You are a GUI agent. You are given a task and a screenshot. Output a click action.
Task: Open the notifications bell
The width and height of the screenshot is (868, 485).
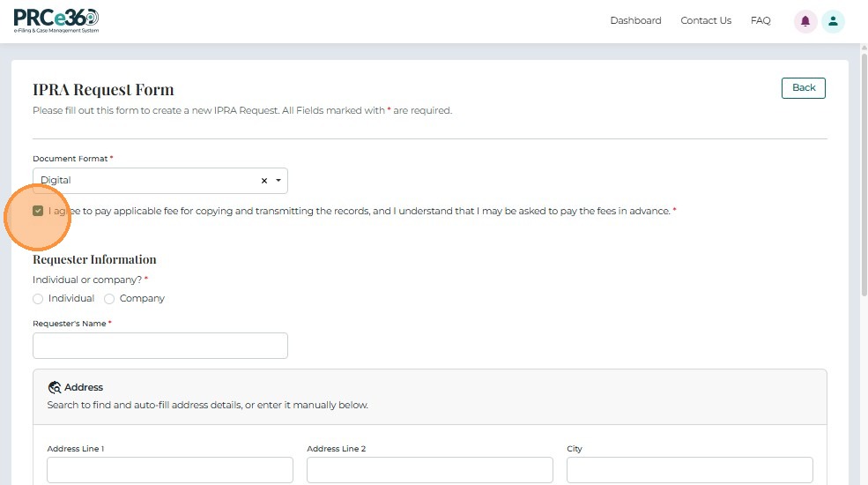click(x=805, y=21)
